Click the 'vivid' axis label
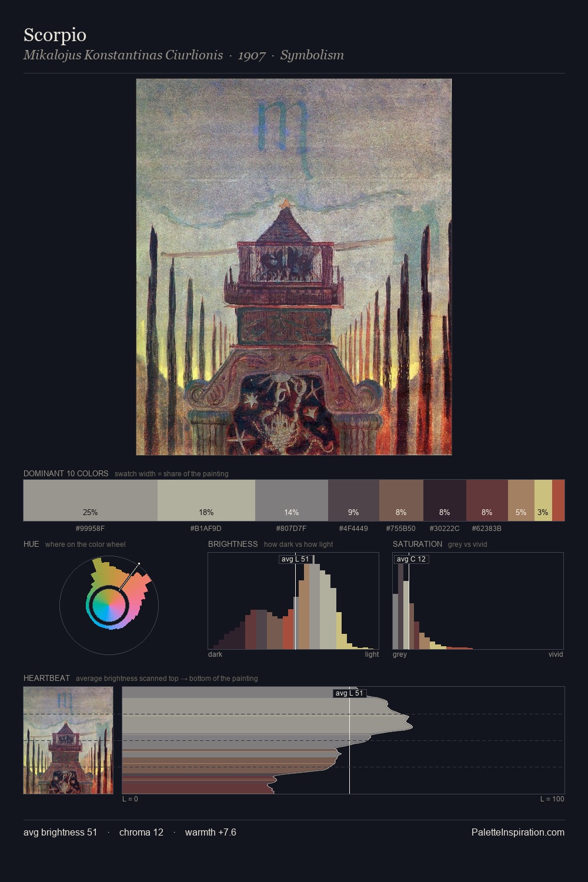588x882 pixels. [556, 654]
